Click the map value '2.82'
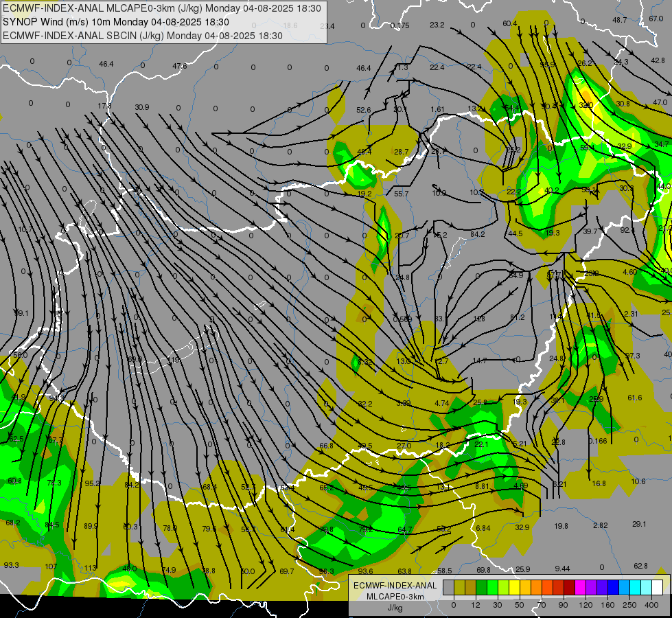 pyautogui.click(x=601, y=525)
